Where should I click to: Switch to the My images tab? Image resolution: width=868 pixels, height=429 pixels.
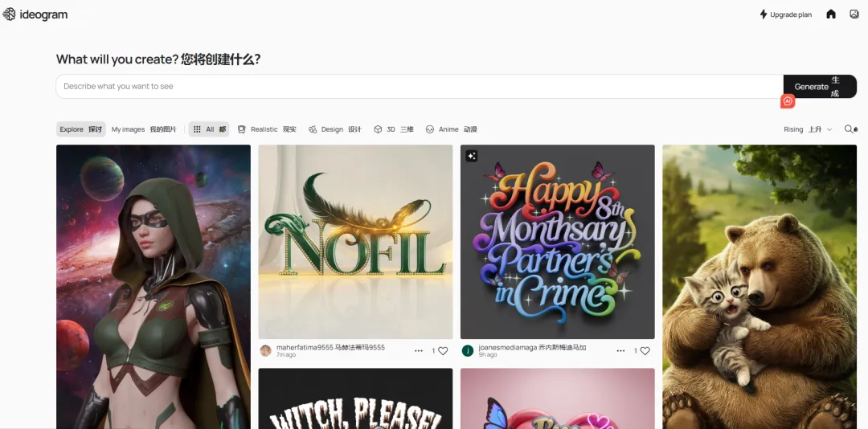click(x=144, y=129)
